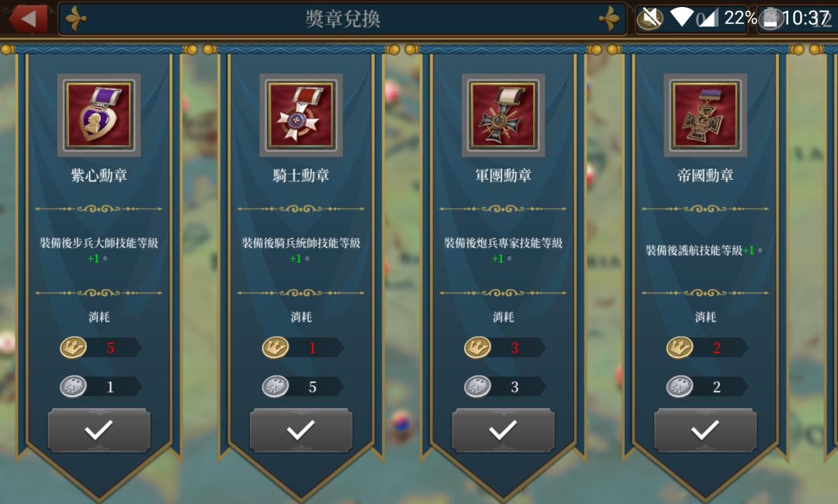
Task: Confirm exchange for 騎士勳章 with checkmark
Action: pyautogui.click(x=301, y=430)
